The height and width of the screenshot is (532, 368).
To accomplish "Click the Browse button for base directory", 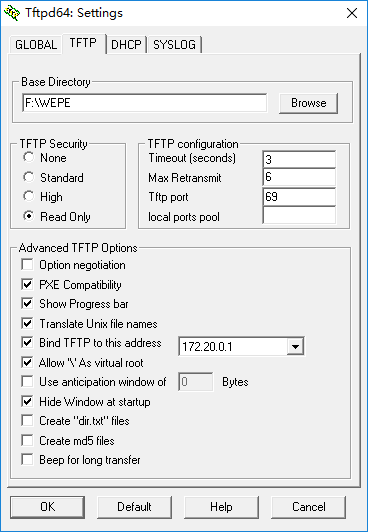I will tap(308, 103).
